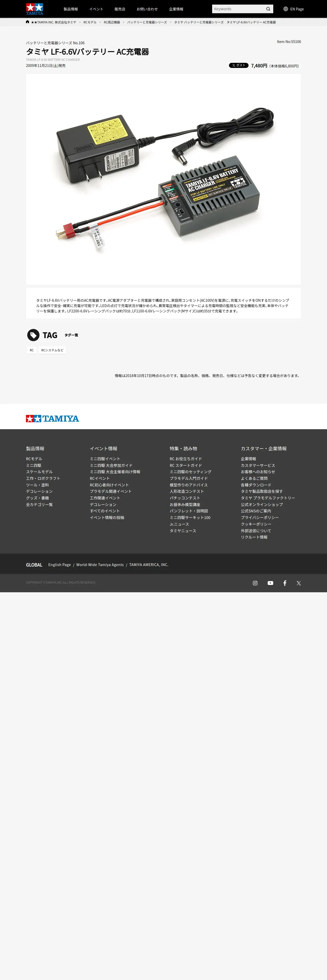Open 全カテゴリ一覧 footer link

point(39,505)
